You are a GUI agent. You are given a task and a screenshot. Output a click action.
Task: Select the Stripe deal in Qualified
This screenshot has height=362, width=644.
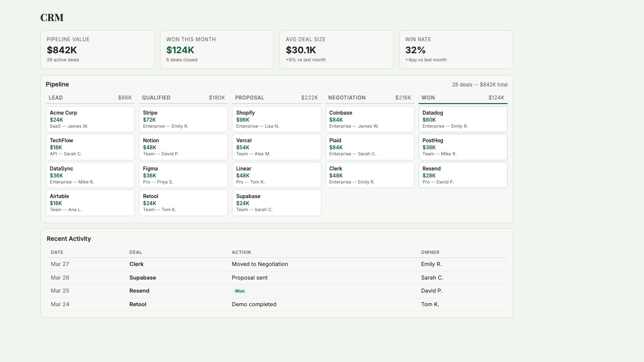[183, 119]
